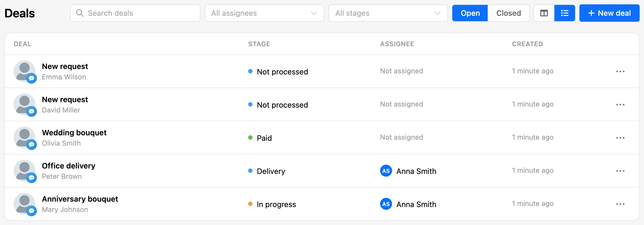Show Open deals
Screen dimensions: 644x225
coord(470,13)
